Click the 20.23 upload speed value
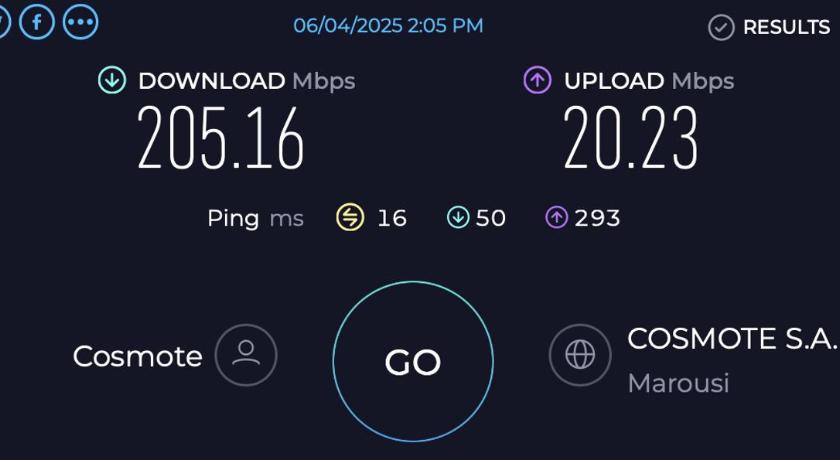This screenshot has width=840, height=460. pos(631,138)
